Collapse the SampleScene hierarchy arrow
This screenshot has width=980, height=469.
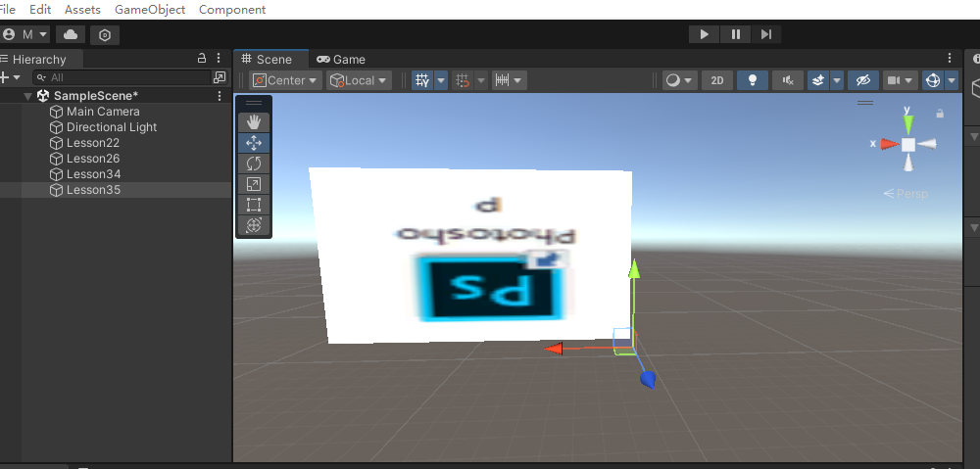(27, 96)
